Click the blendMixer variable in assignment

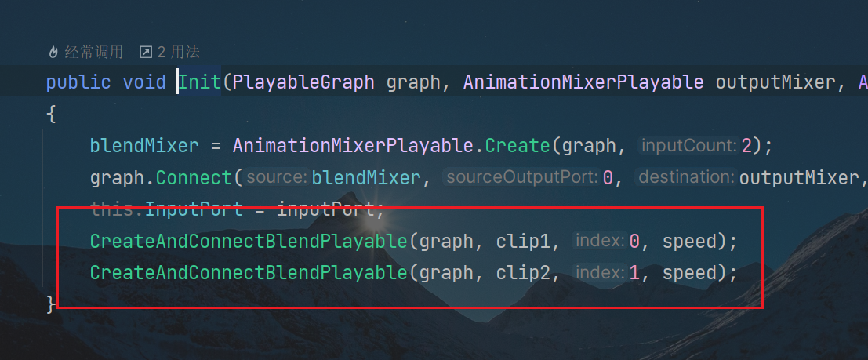click(144, 146)
